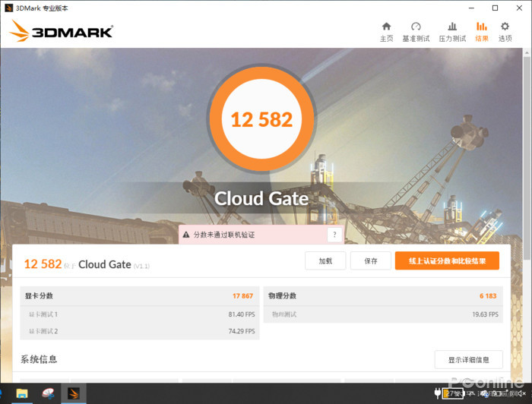Expand details with 显示详细信息 button
The width and height of the screenshot is (532, 404).
(468, 359)
